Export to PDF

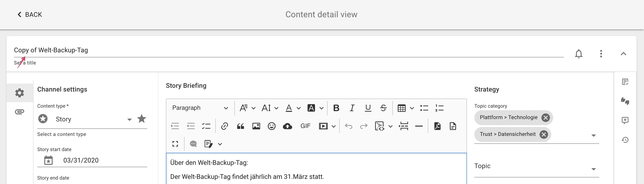[437, 126]
